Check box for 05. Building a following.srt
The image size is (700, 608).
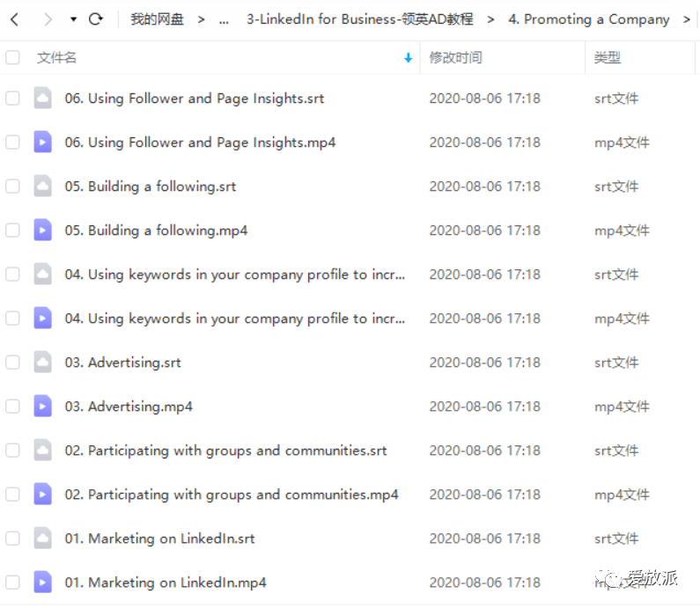pyautogui.click(x=12, y=186)
